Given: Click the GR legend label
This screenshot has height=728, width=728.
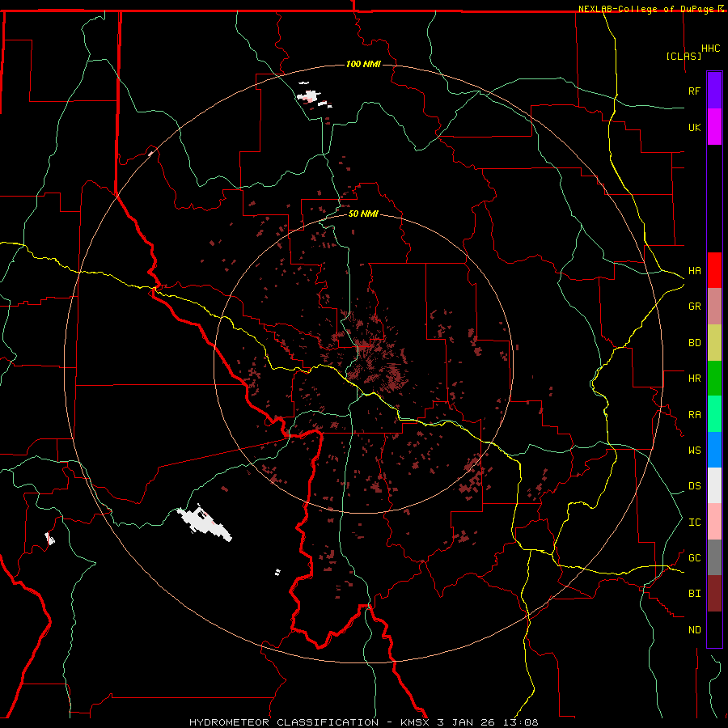Looking at the screenshot, I should (694, 307).
